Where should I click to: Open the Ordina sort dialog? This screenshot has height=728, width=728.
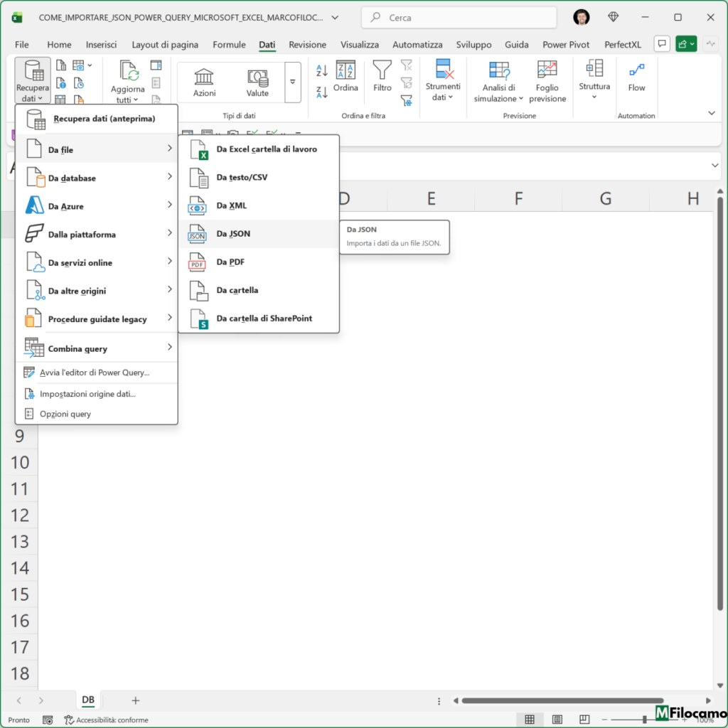pos(346,76)
